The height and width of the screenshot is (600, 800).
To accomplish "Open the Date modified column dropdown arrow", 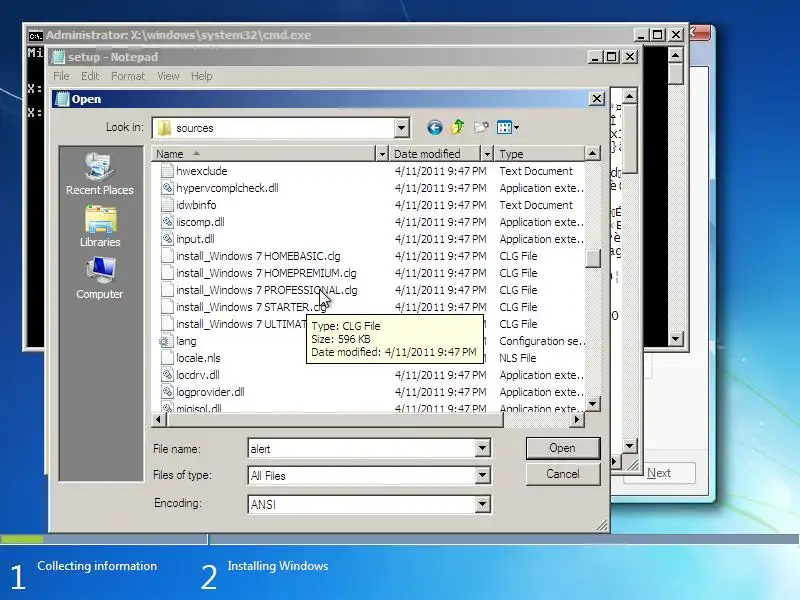I will (487, 154).
